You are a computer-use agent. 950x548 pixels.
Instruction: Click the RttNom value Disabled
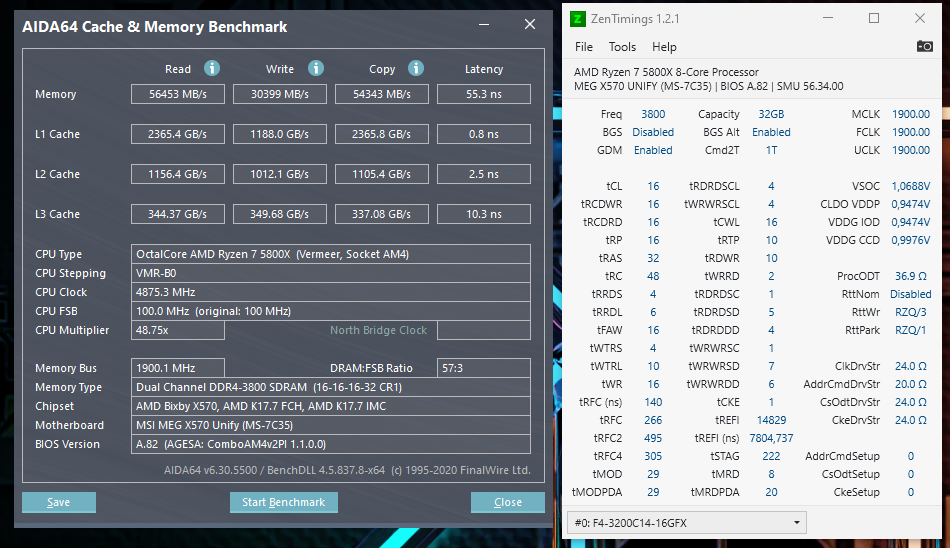point(911,294)
